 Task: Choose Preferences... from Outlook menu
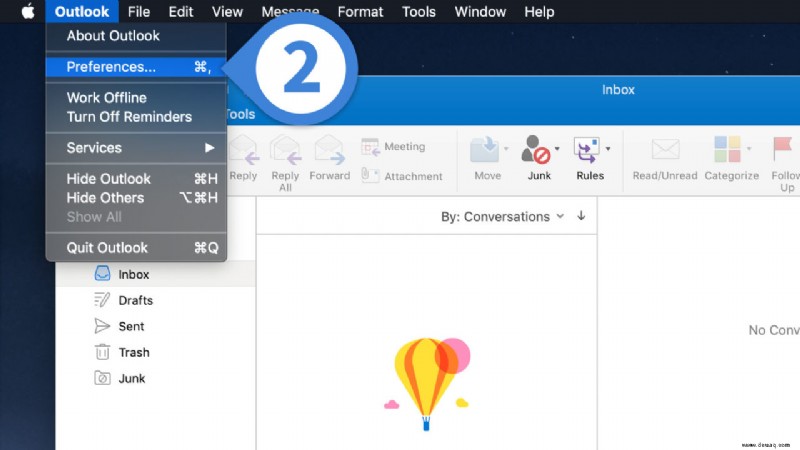(136, 67)
